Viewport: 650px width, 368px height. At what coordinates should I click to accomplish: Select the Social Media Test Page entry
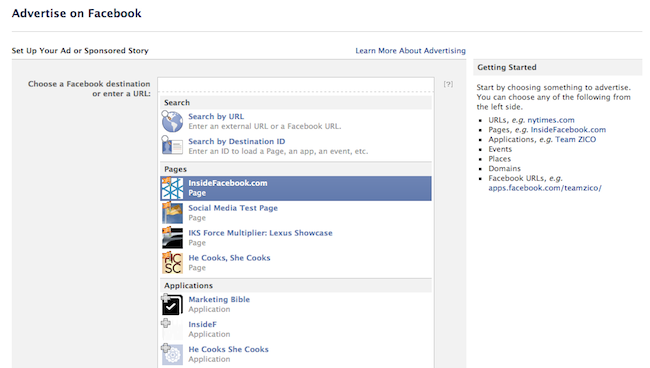click(x=296, y=213)
